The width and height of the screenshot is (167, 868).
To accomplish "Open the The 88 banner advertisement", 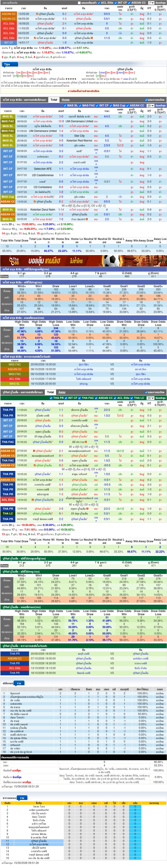I will (83, 261).
